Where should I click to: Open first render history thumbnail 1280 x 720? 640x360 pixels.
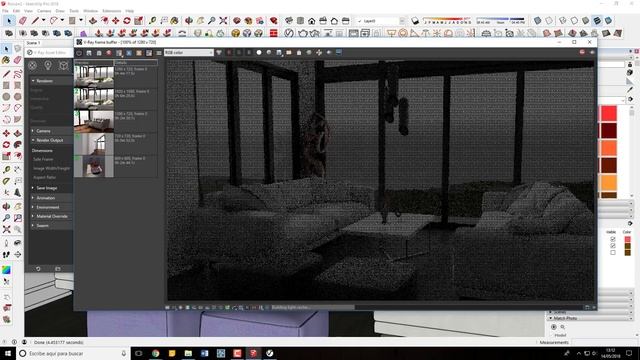click(94, 77)
